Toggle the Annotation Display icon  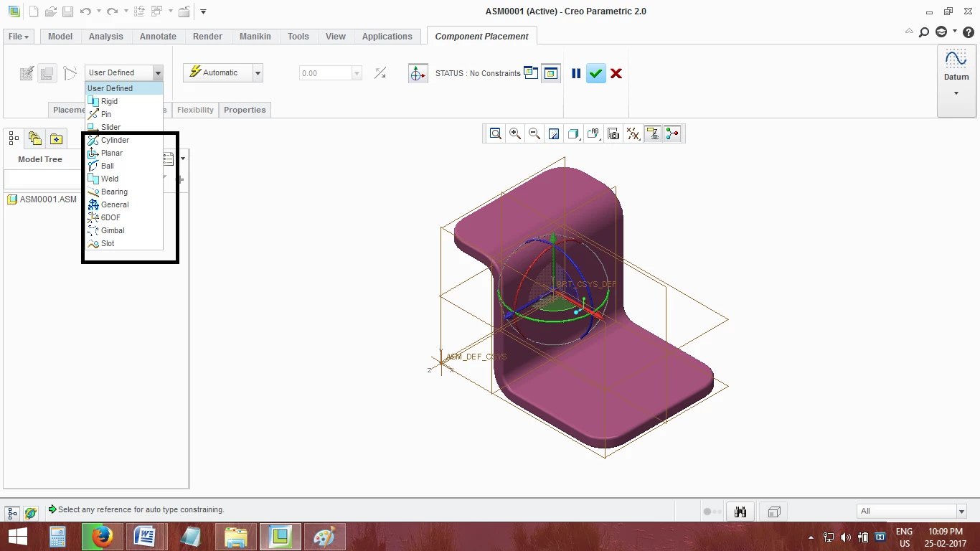click(x=652, y=133)
